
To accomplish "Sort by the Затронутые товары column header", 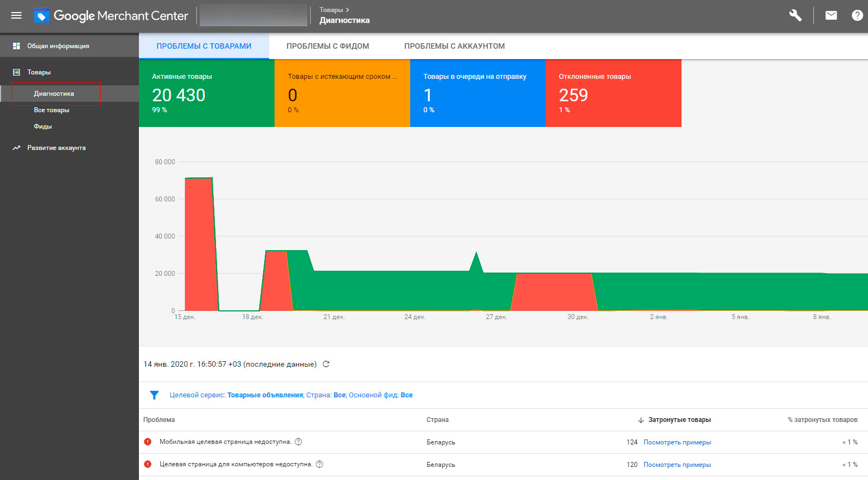I will [679, 420].
